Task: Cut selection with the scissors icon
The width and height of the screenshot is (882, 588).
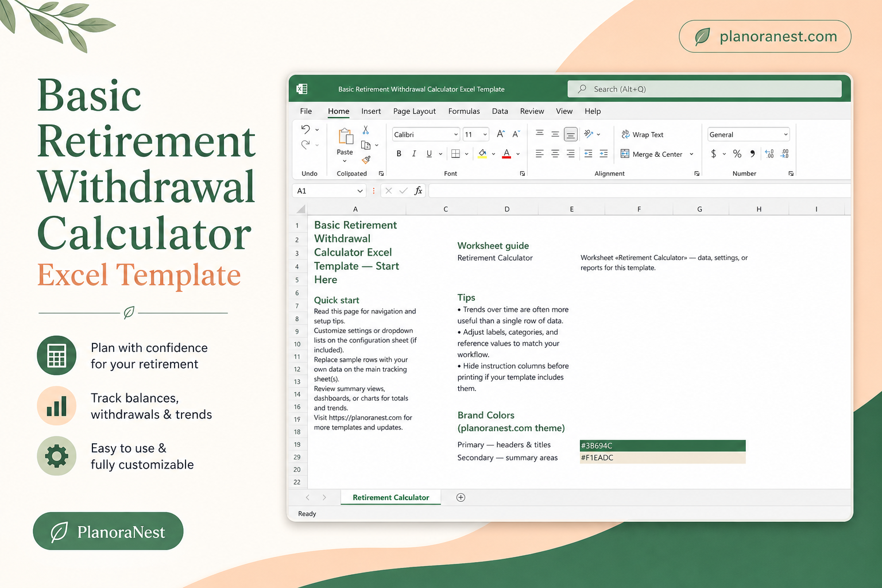Action: coord(366,130)
